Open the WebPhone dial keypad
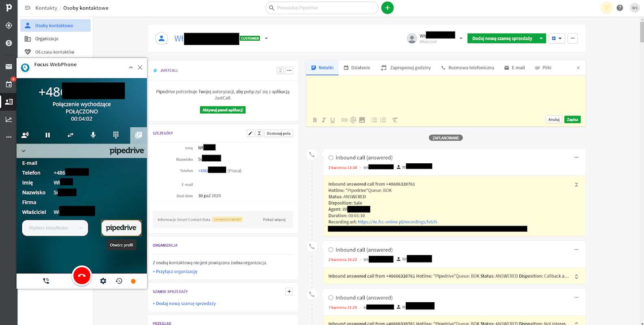This screenshot has height=325, width=644. coord(116,135)
